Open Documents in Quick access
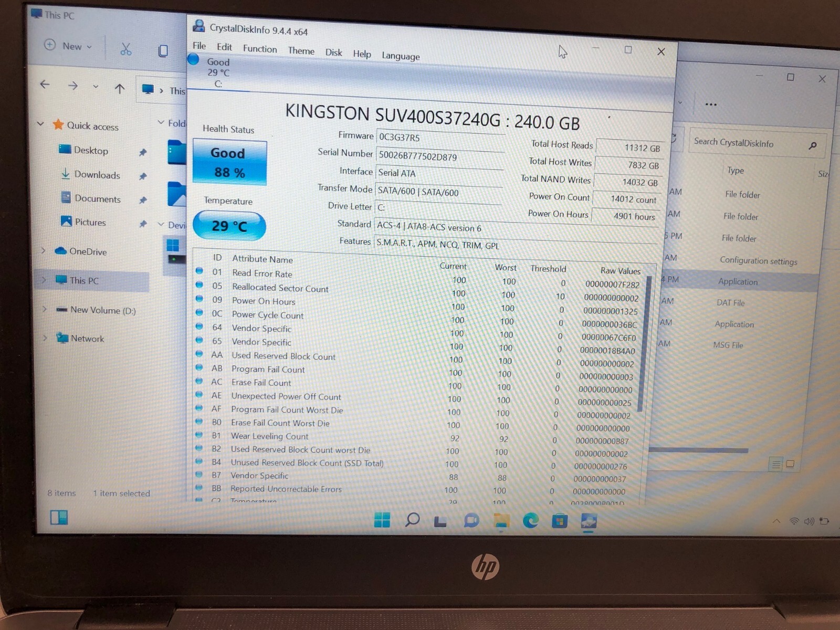840x630 pixels. click(97, 198)
